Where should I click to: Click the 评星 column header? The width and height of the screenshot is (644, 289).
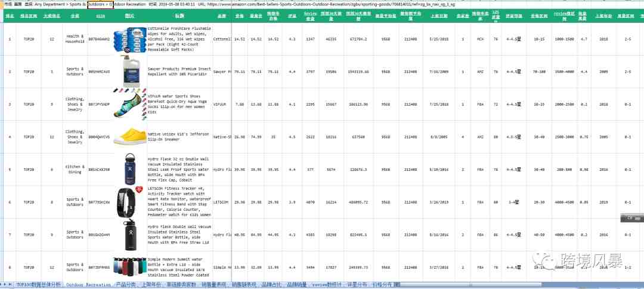pos(292,16)
